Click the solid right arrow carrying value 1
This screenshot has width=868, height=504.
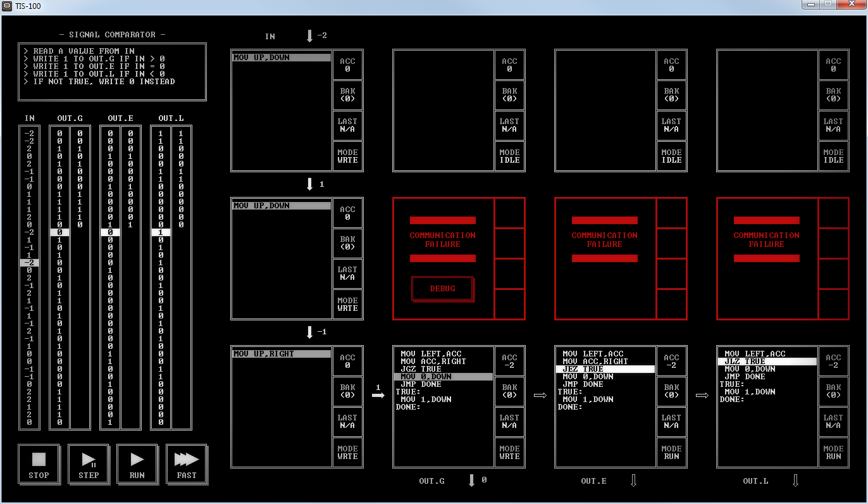[378, 395]
